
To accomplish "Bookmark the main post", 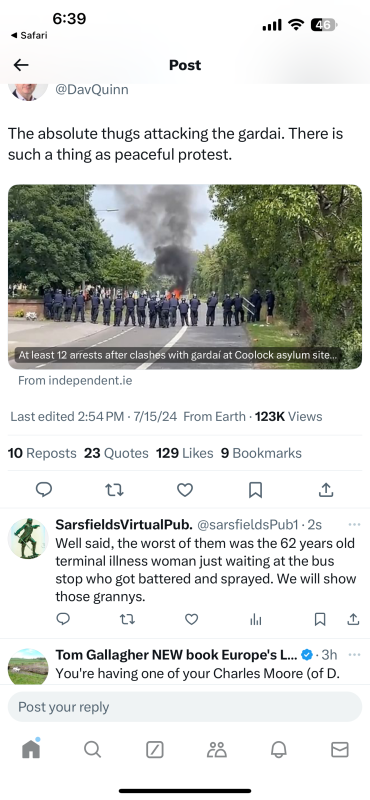I will [x=255, y=490].
